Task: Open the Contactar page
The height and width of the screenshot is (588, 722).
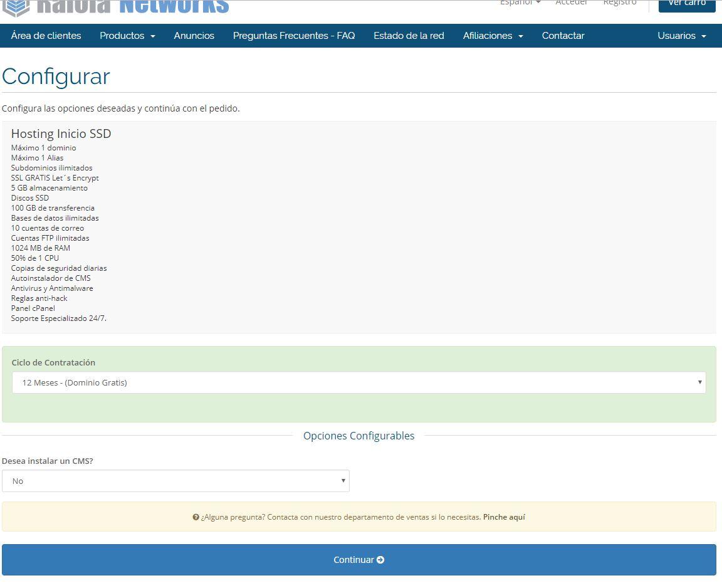Action: coord(563,36)
